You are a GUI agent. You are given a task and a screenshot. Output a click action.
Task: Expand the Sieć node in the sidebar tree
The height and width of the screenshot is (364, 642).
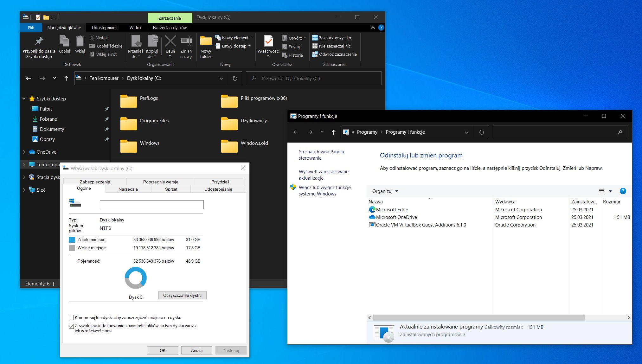[24, 190]
